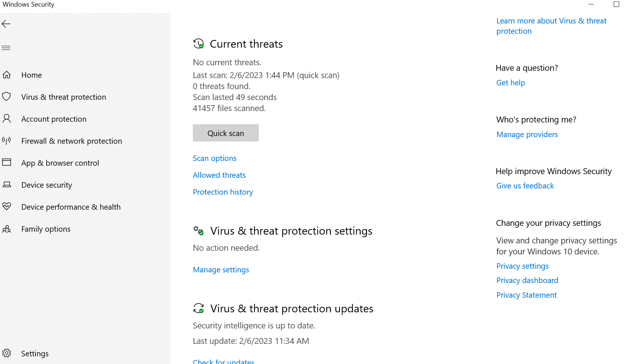The height and width of the screenshot is (364, 639).
Task: Click the Device performance heart icon
Action: (7, 206)
